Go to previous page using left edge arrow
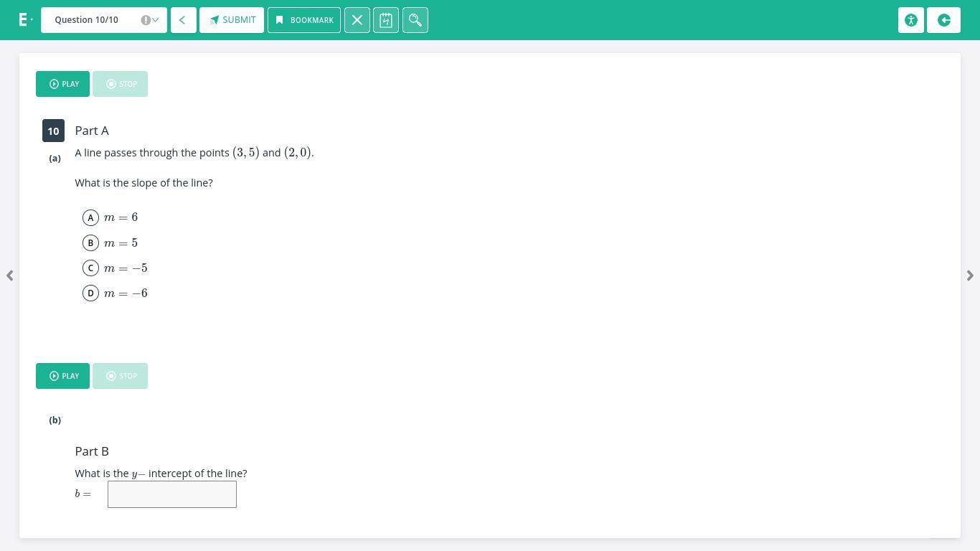980x551 pixels. click(x=9, y=275)
